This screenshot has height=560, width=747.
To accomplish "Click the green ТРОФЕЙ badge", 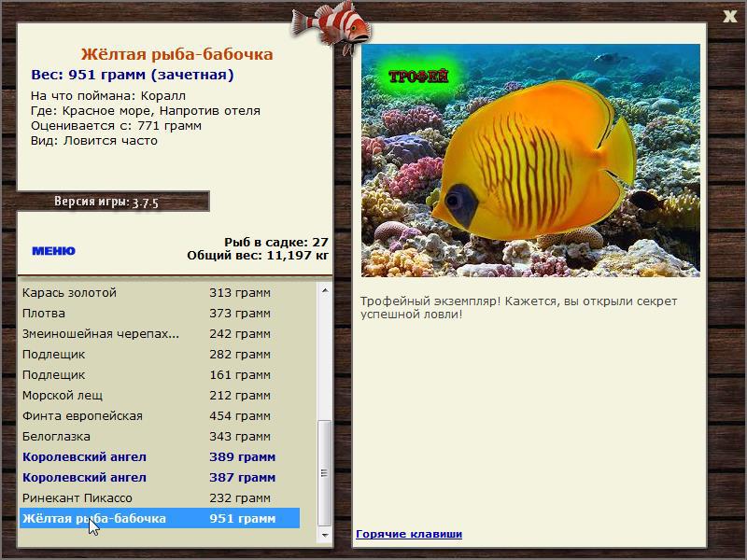I will click(418, 77).
